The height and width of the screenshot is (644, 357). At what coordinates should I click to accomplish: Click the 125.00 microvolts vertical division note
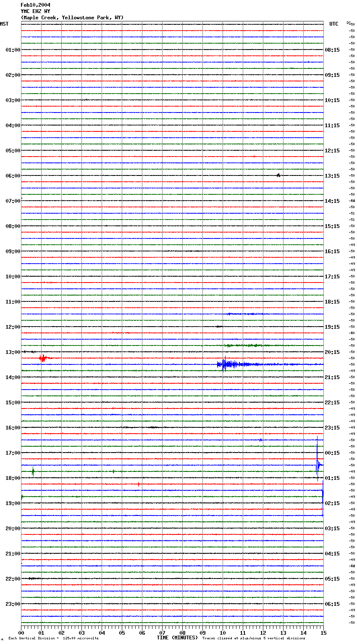(x=53, y=638)
